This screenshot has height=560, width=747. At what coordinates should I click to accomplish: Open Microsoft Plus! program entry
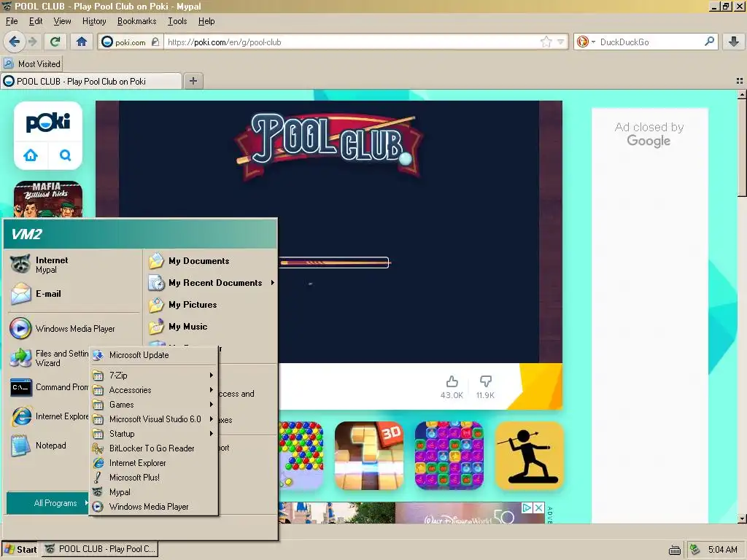[154, 477]
